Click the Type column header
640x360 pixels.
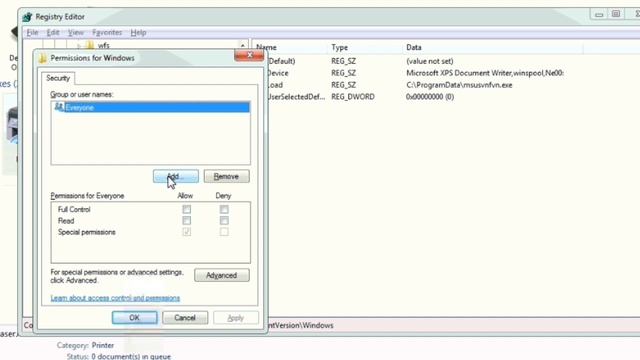pos(339,47)
